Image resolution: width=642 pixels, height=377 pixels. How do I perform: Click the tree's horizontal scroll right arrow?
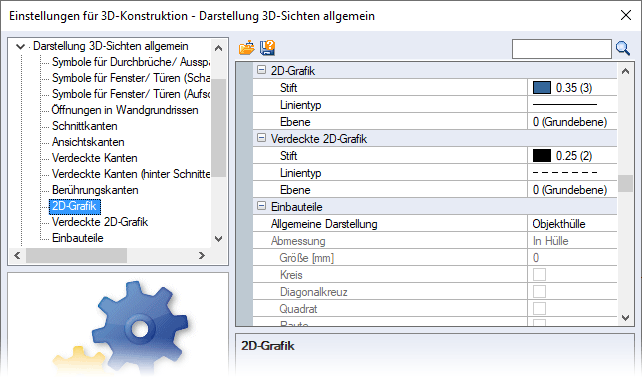click(201, 255)
